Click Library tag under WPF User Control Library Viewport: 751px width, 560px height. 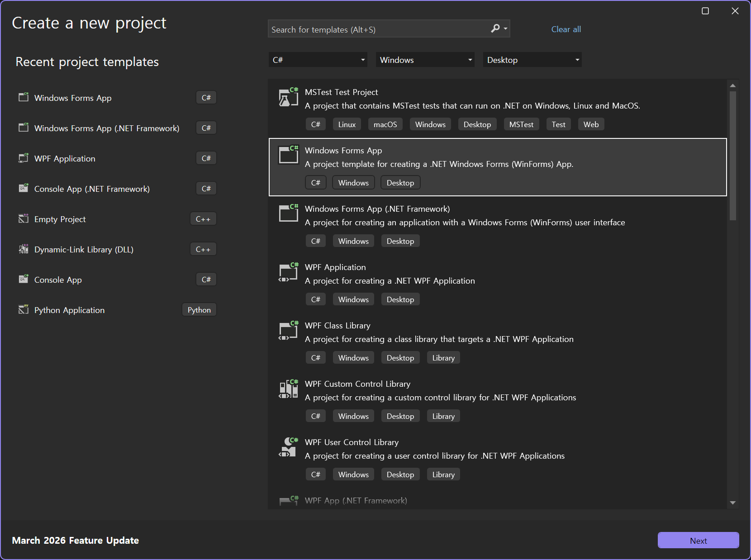coord(443,475)
